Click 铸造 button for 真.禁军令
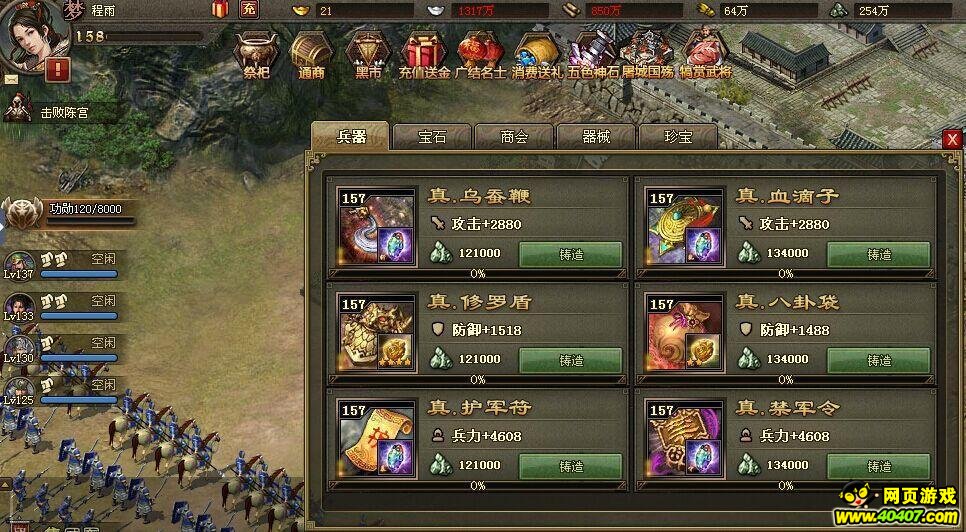This screenshot has height=532, width=966. [x=878, y=467]
